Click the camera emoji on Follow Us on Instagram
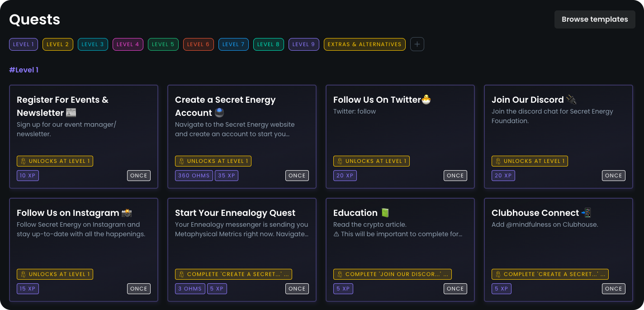 tap(126, 213)
